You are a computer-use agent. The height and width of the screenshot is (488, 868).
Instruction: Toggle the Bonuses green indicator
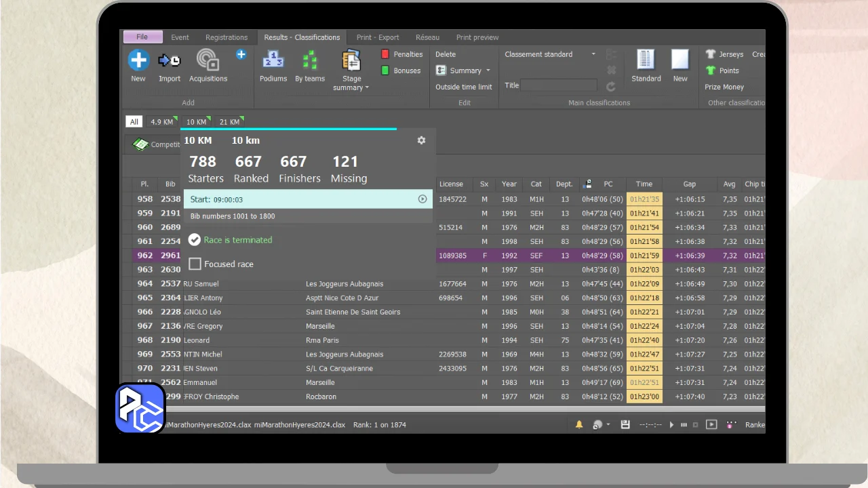tap(385, 70)
